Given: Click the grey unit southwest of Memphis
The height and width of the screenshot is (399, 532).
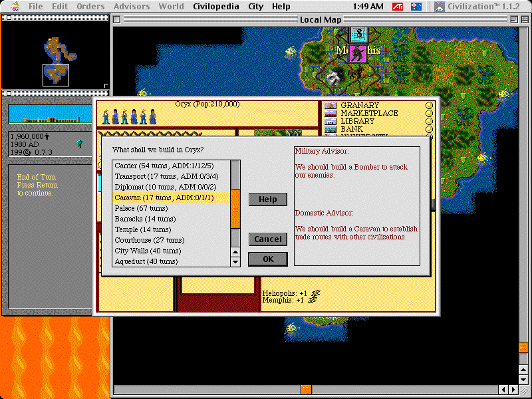Looking at the screenshot, I should tap(334, 77).
